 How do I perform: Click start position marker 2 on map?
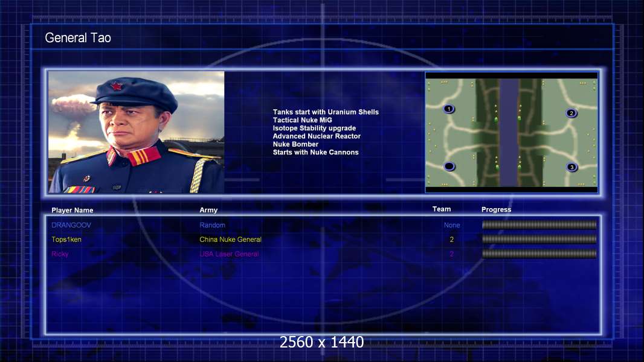tap(571, 113)
